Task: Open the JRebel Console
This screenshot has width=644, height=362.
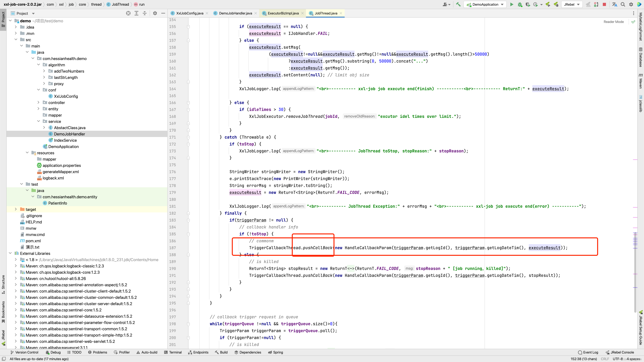Action: [620, 352]
